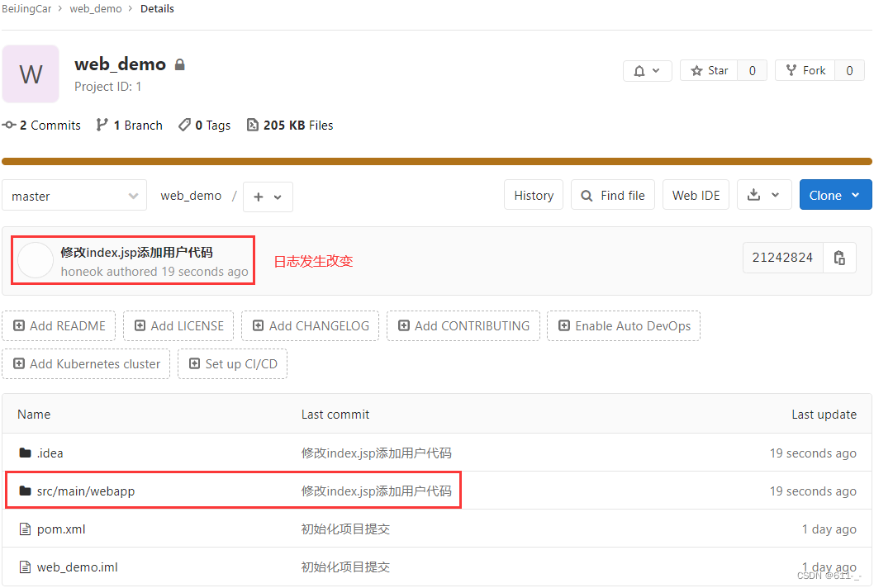Fork the project

point(805,71)
